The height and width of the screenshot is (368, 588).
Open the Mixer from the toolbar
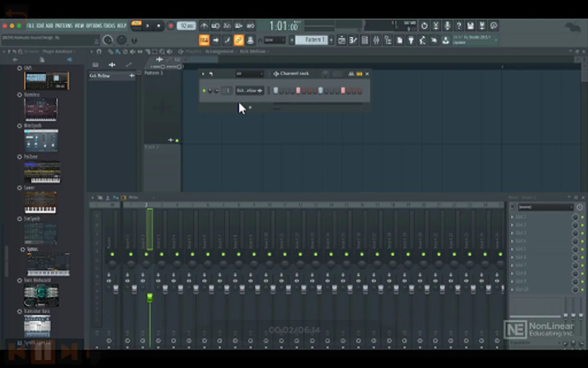(376, 40)
